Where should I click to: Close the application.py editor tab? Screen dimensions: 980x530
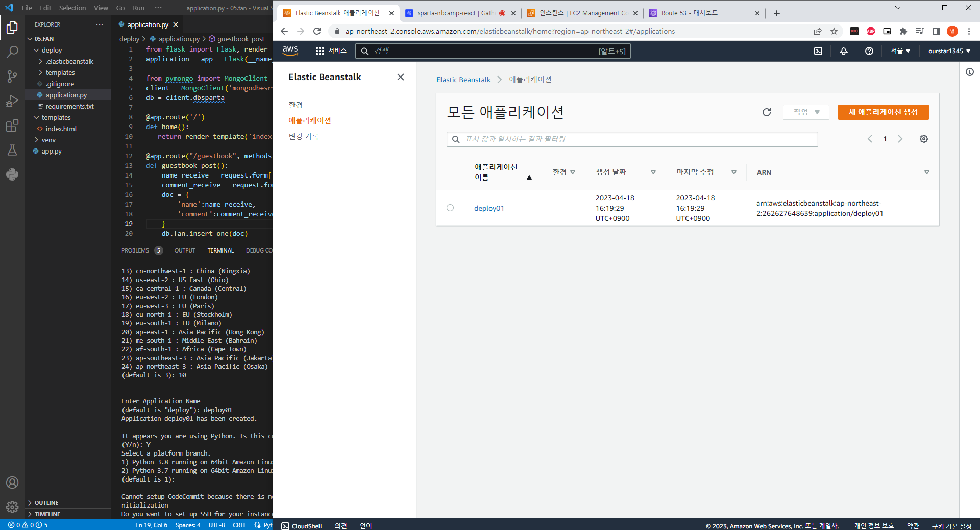(176, 24)
